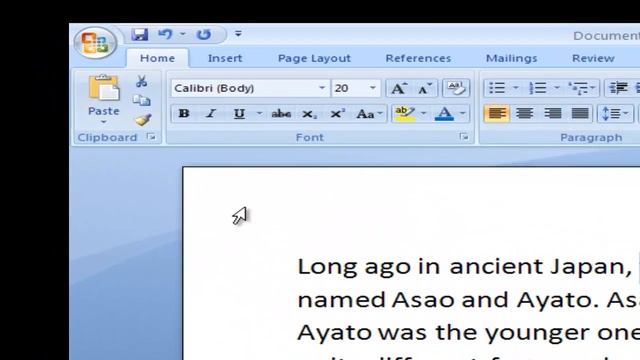Open font color picker arrow

point(462,113)
